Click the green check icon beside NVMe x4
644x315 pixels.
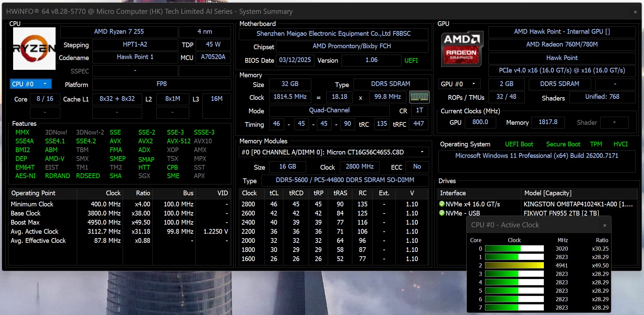pos(442,204)
